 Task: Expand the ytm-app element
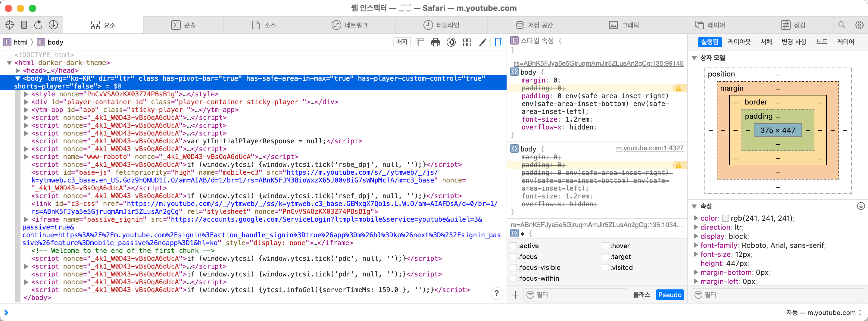pos(26,110)
